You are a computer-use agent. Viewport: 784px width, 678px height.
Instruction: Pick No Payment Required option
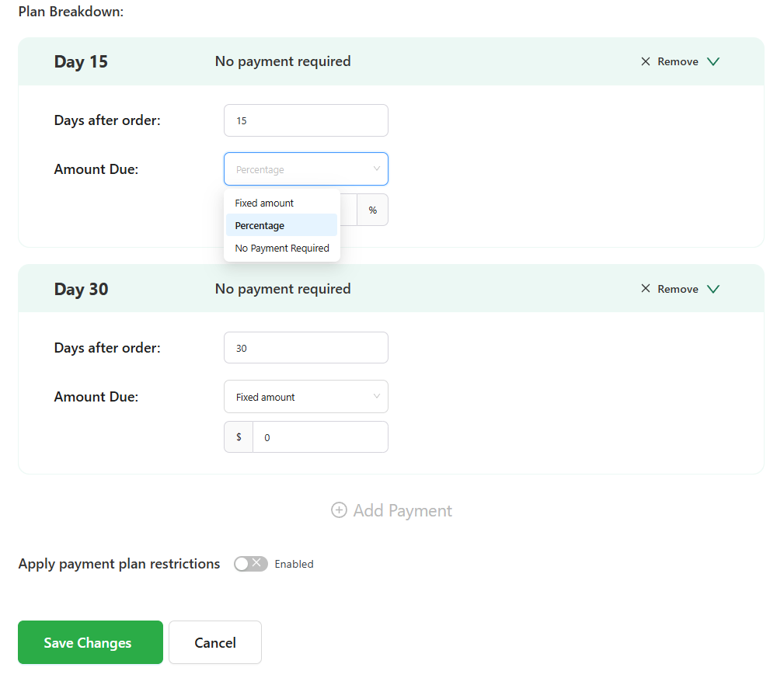click(x=281, y=249)
